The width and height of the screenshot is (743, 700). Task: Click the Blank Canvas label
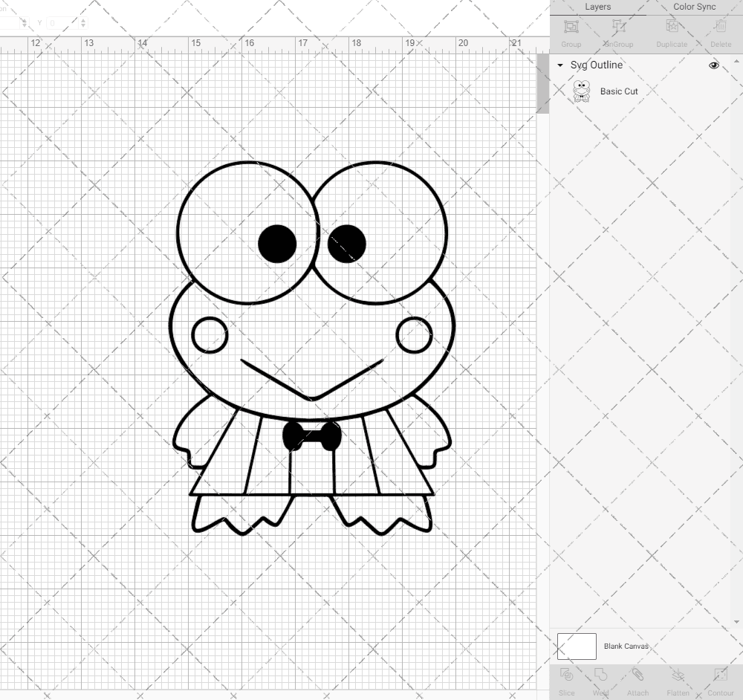(x=626, y=646)
